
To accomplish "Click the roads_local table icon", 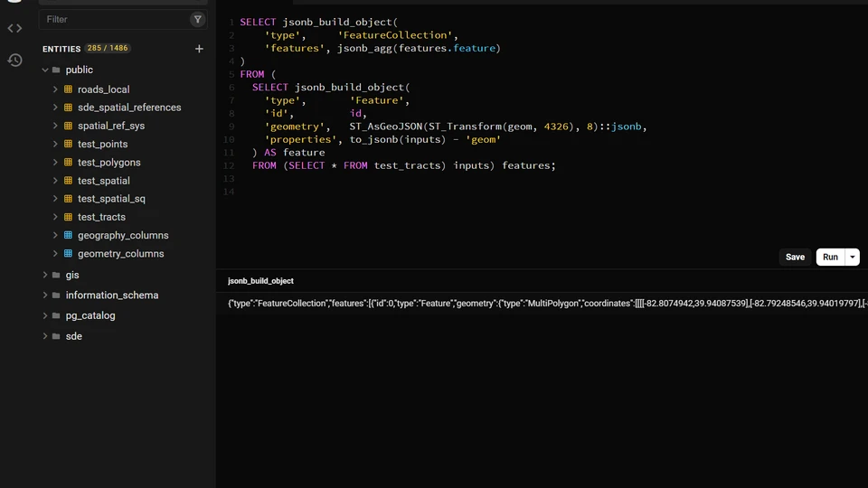I will pos(68,89).
